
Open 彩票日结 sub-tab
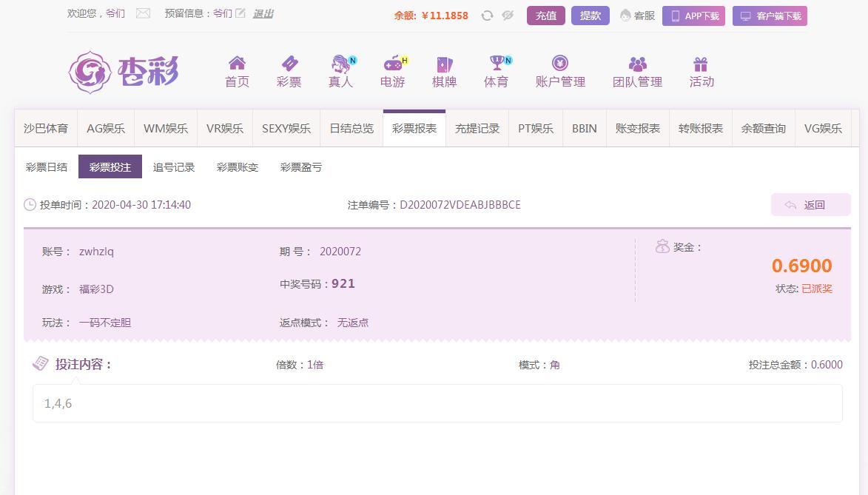pos(47,167)
